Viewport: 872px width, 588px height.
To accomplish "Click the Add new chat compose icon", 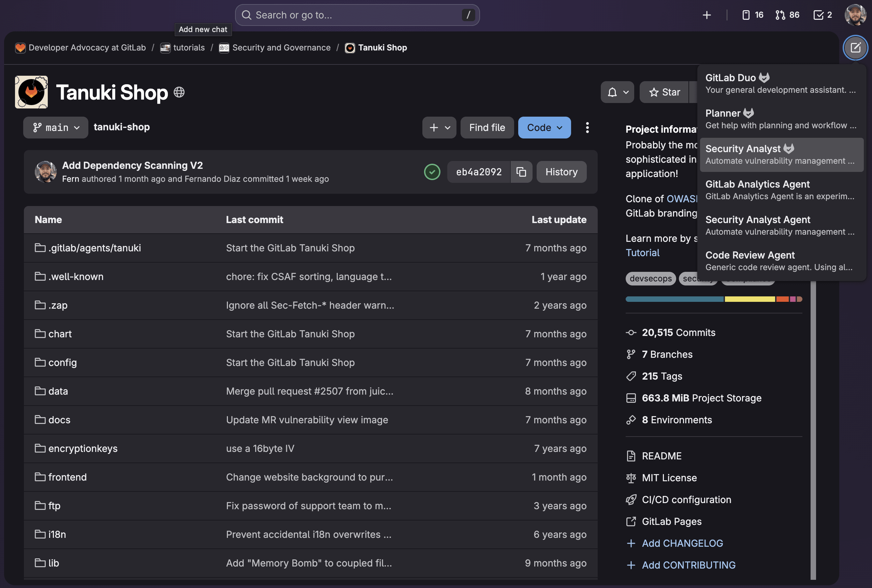I will (855, 48).
